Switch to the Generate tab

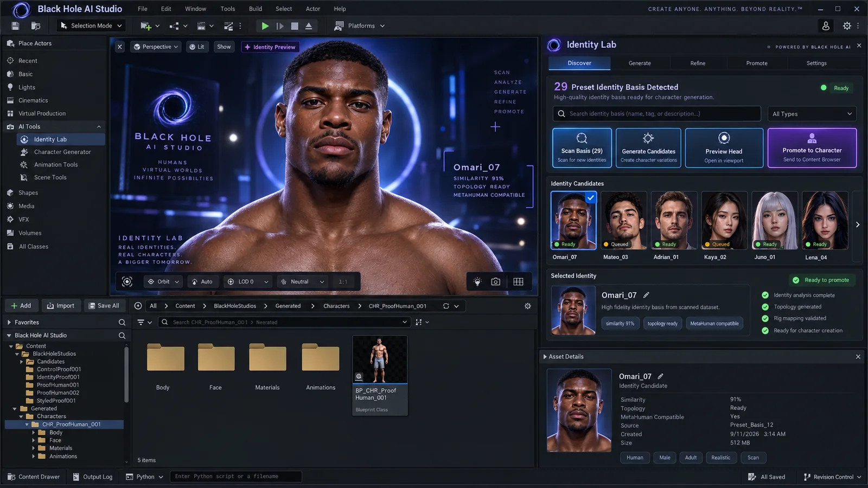click(640, 63)
